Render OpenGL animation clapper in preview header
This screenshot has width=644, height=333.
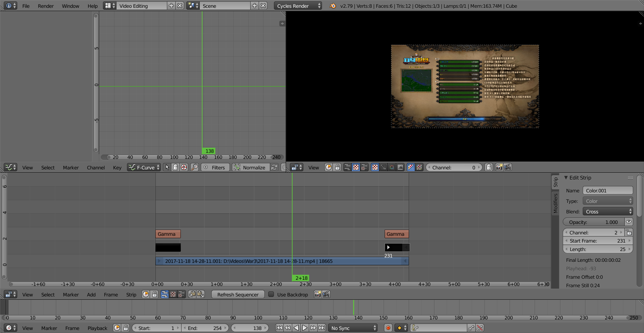pos(508,167)
